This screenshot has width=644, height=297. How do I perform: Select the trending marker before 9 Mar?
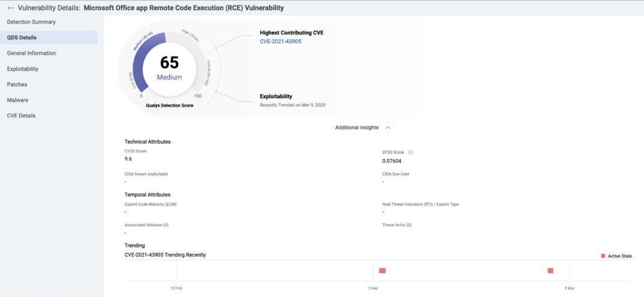tap(550, 270)
